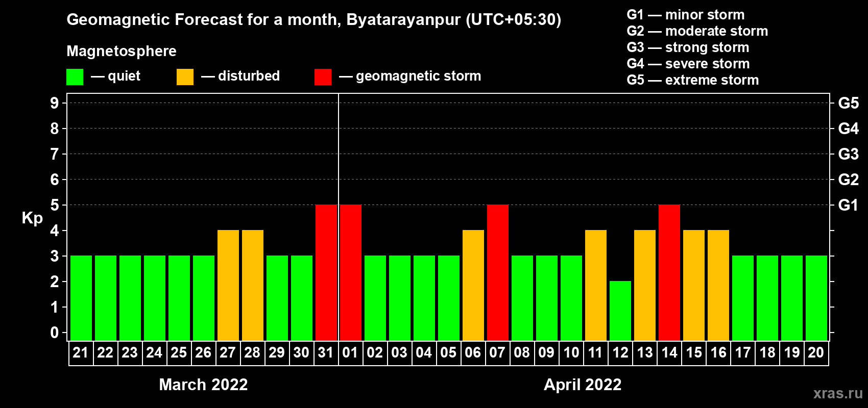This screenshot has width=868, height=408.
Task: Click the yellow bar for April 16
Action: (x=718, y=286)
